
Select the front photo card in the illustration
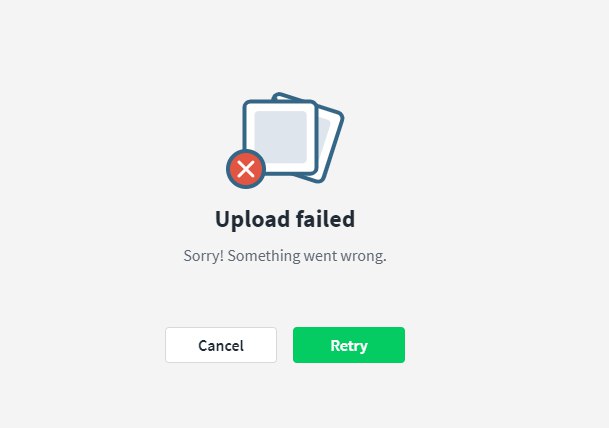pos(280,137)
